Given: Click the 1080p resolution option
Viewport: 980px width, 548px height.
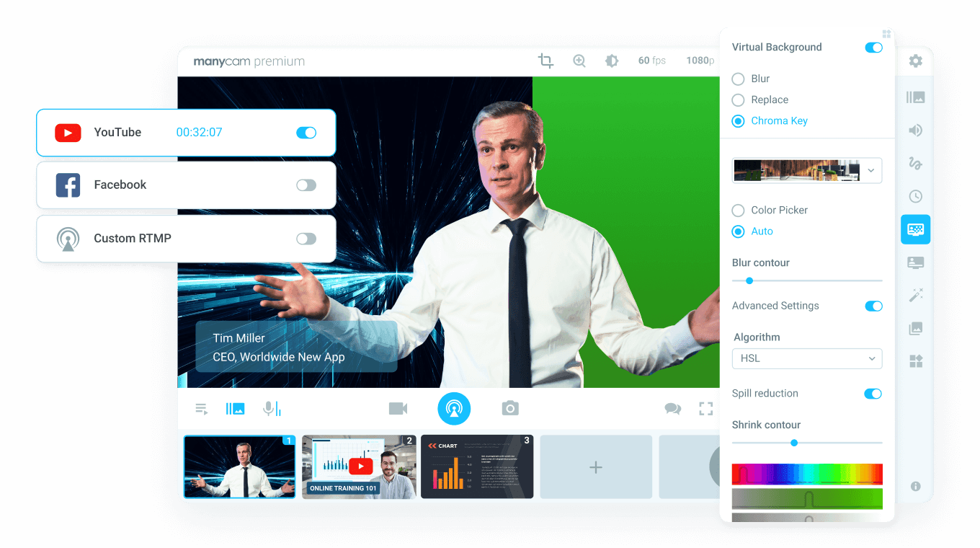Looking at the screenshot, I should point(700,61).
